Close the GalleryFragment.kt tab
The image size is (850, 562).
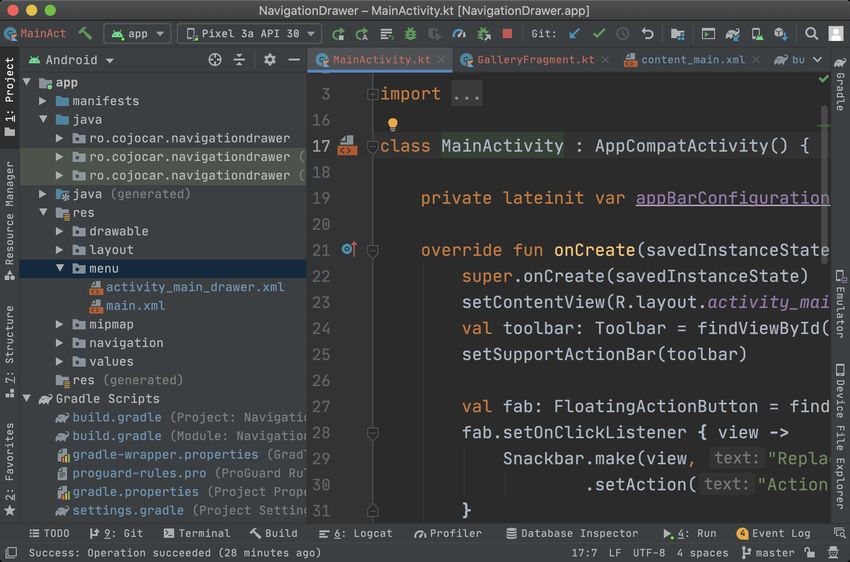[605, 60]
